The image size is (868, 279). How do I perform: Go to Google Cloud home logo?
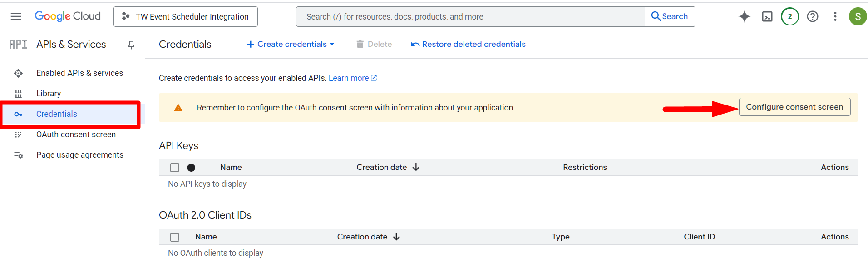coord(68,16)
